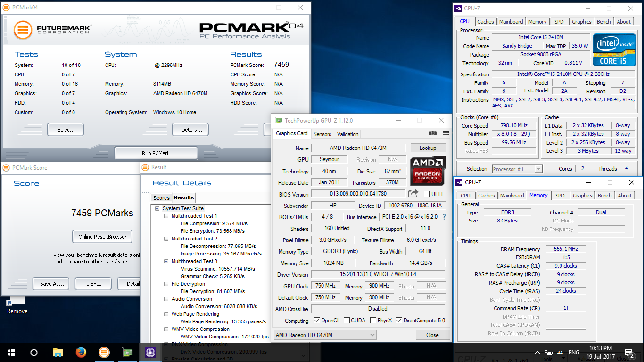Click the Select... button under Tests
644x362 pixels.
click(x=65, y=130)
